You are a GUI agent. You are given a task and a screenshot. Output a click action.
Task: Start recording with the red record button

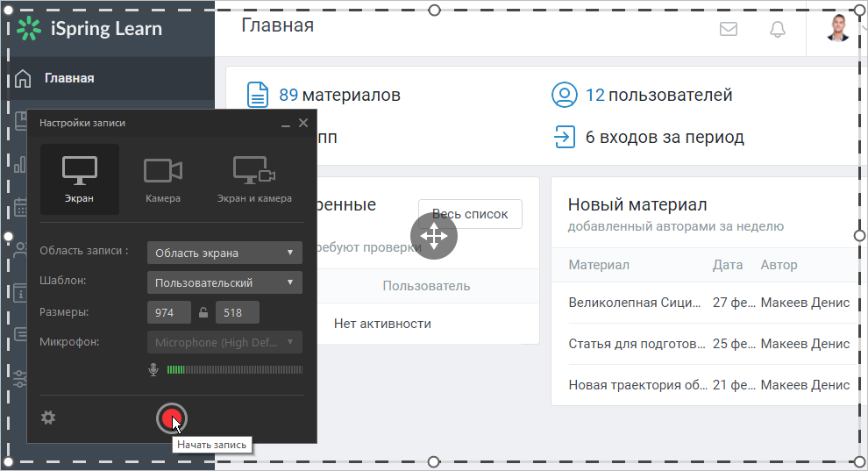click(x=172, y=418)
